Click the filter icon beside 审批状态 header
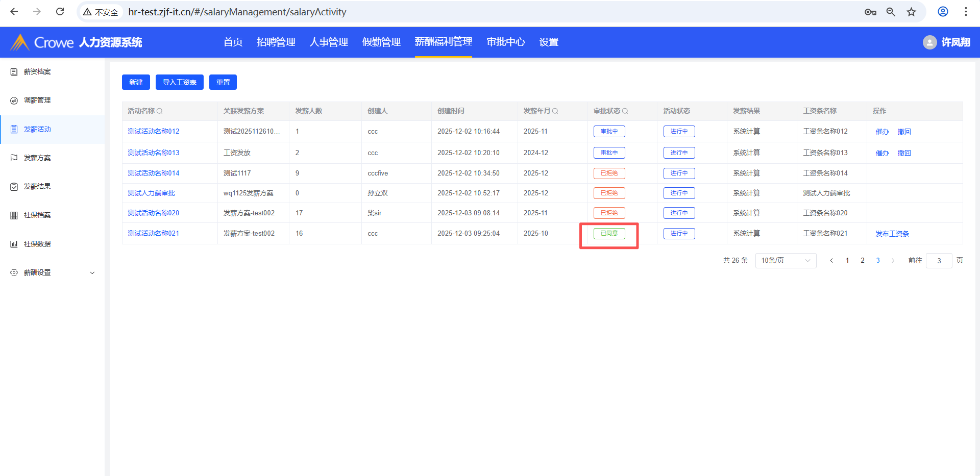 point(625,111)
